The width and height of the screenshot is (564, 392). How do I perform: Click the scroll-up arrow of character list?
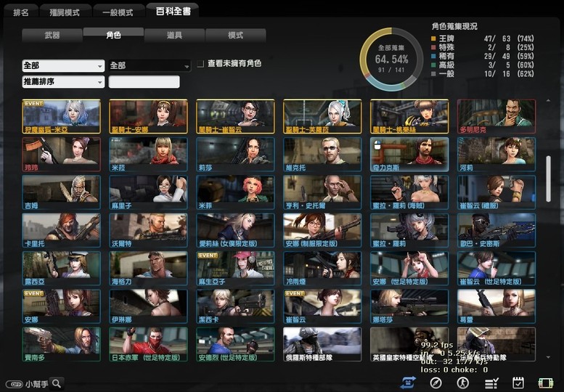coord(548,101)
